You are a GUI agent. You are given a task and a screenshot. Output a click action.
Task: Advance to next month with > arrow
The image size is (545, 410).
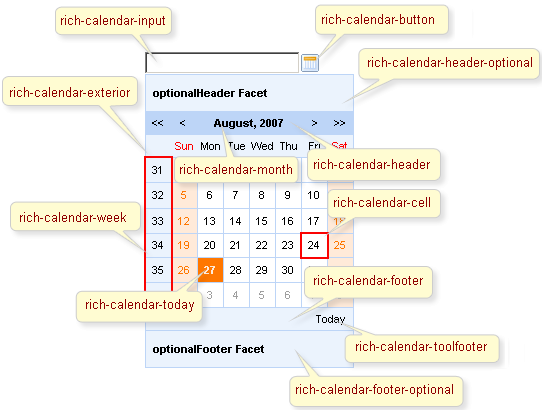(314, 123)
